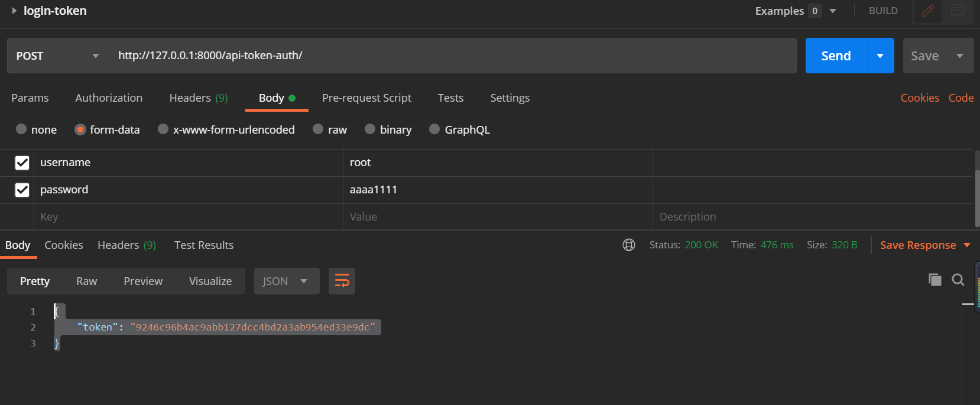Click the empty Value placeholder field
Screen dimensions: 980x405
pos(498,217)
